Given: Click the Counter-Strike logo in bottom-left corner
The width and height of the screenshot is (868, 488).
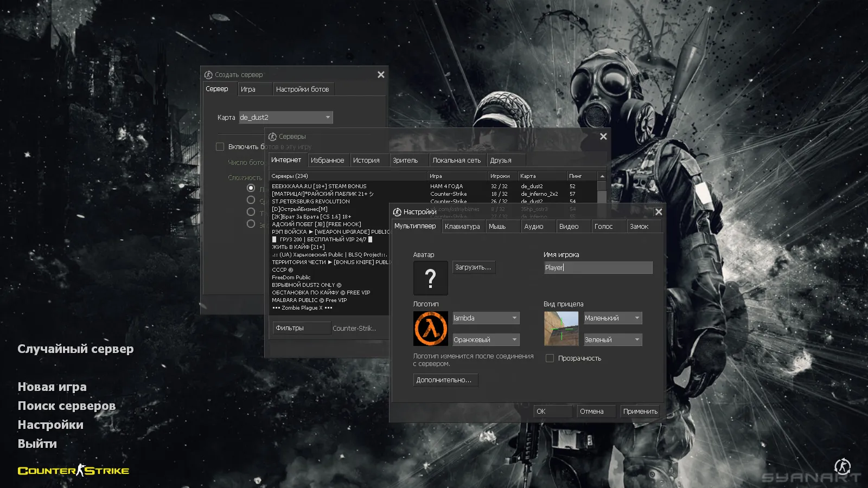Looking at the screenshot, I should click(x=73, y=470).
